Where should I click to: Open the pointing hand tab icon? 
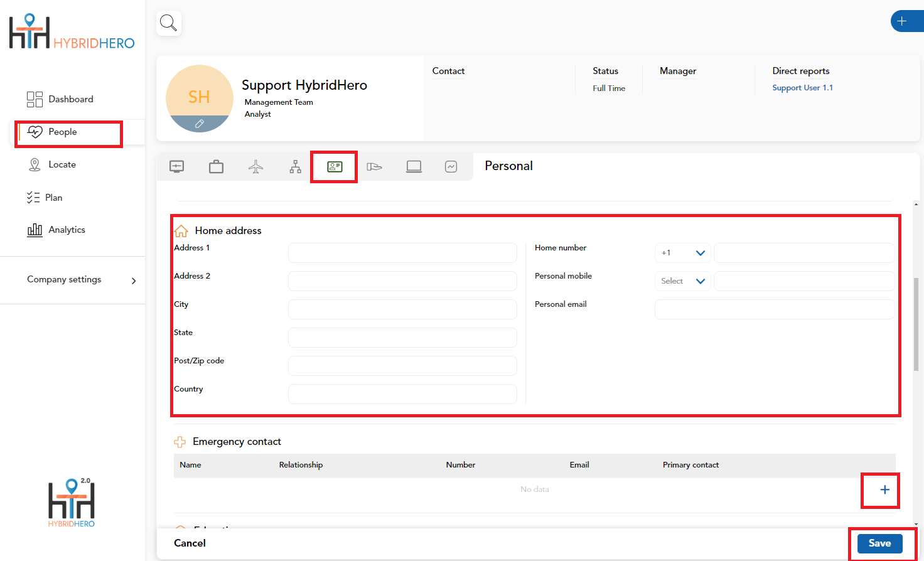[374, 166]
